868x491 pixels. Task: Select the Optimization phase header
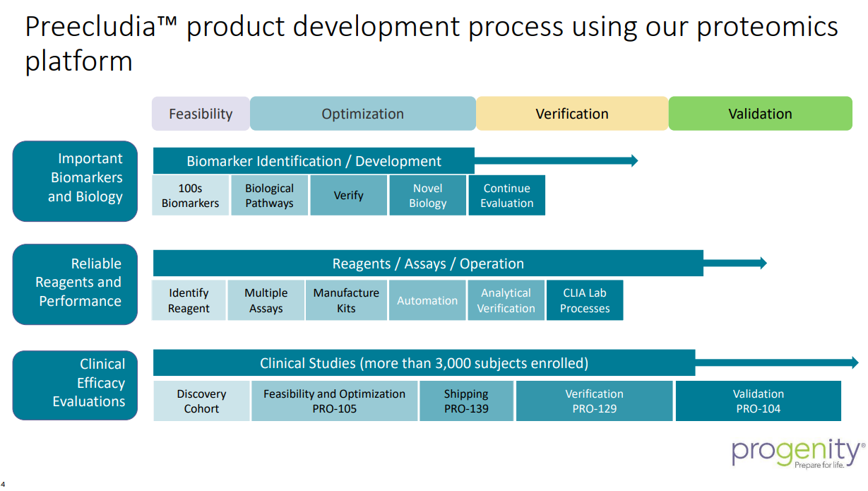click(x=363, y=114)
